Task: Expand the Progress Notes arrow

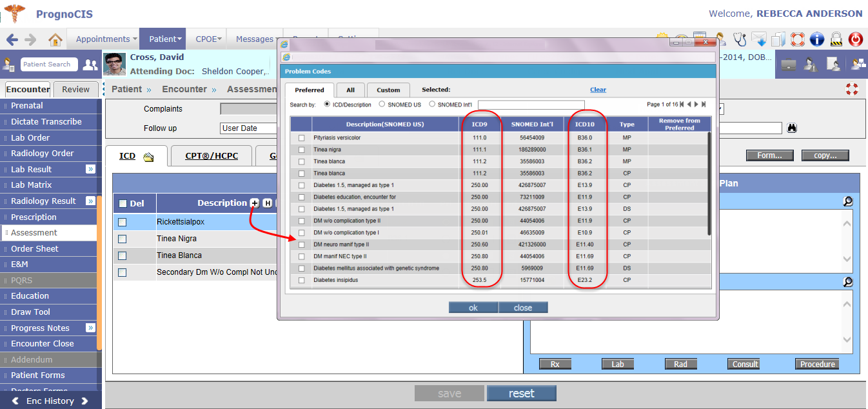Action: click(90, 328)
